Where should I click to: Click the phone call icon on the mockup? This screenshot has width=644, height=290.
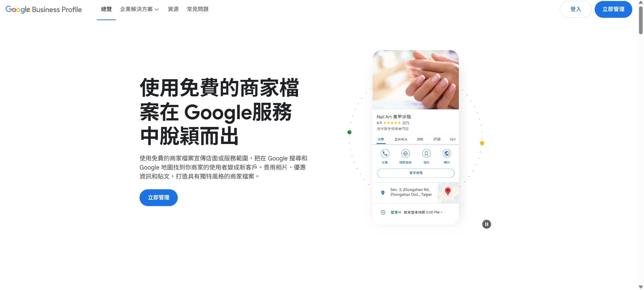[385, 153]
